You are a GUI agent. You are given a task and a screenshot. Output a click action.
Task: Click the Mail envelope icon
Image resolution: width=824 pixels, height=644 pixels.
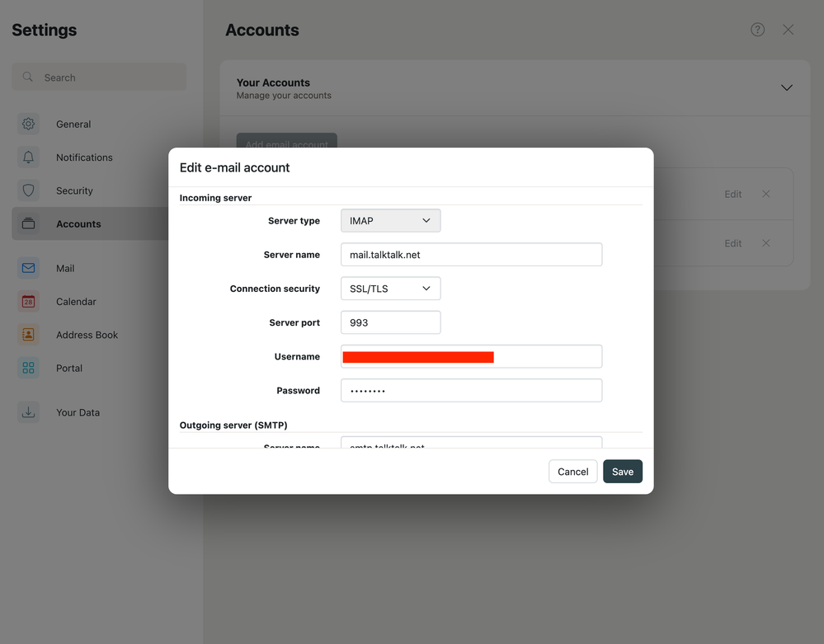pos(29,268)
